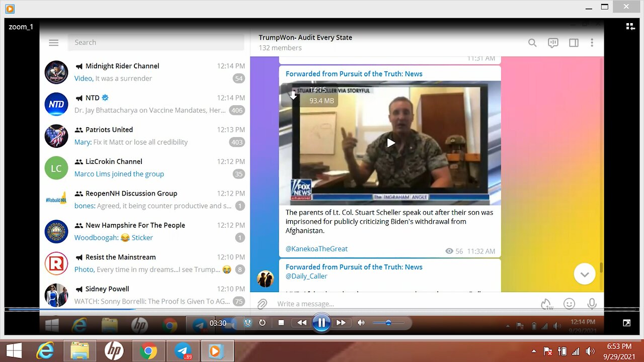Screen dimensions: 644x362
Task: Open the LizCrokin Channel chat
Action: pyautogui.click(x=145, y=167)
